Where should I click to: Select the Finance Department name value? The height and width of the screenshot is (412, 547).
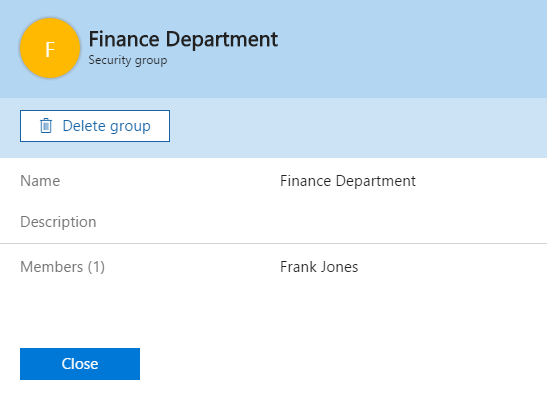pos(348,181)
